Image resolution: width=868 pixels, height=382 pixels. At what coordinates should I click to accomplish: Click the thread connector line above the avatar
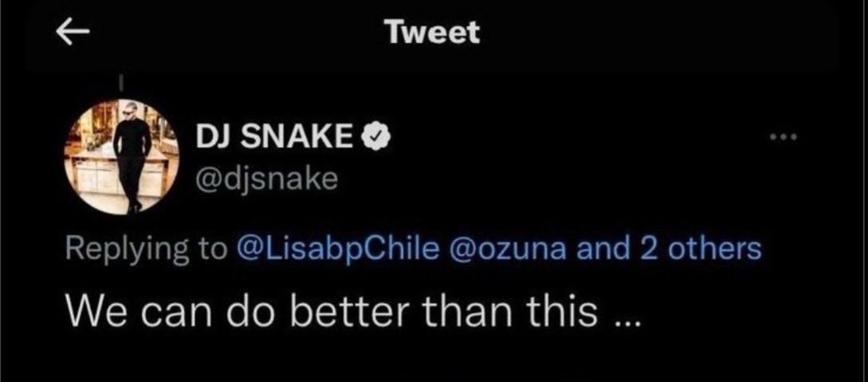point(120,82)
